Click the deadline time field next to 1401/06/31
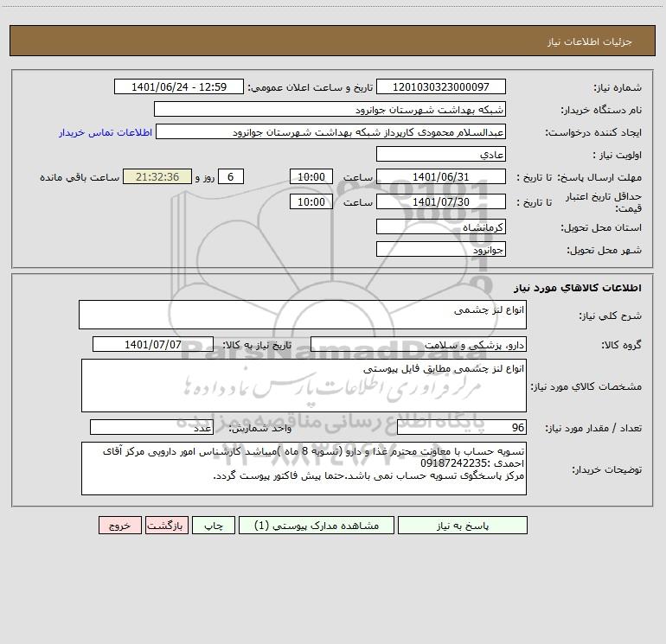The image size is (666, 644). [311, 176]
